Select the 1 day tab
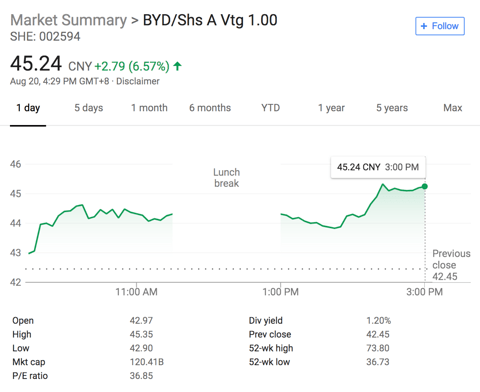The image size is (480, 392). point(28,108)
